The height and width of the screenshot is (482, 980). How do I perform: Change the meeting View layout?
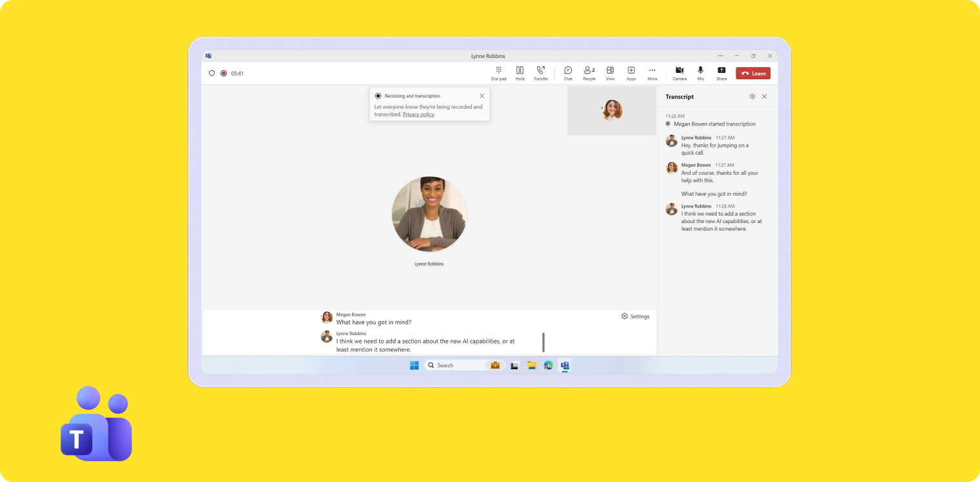(610, 73)
